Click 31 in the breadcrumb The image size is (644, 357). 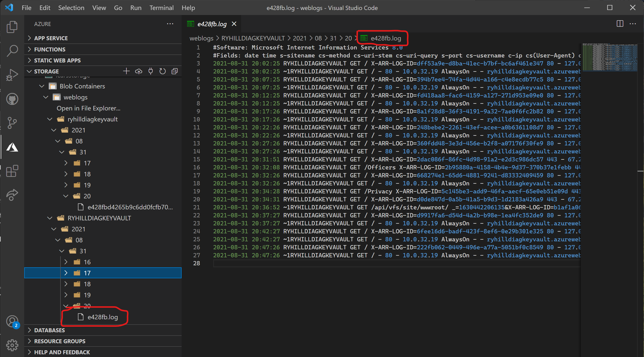click(x=333, y=38)
